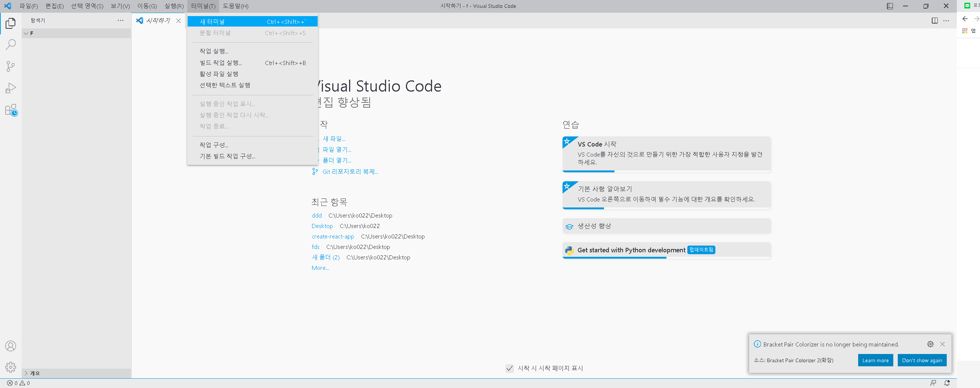The image size is (980, 388).
Task: Open the 선택 영역(S) menu
Action: 87,6
